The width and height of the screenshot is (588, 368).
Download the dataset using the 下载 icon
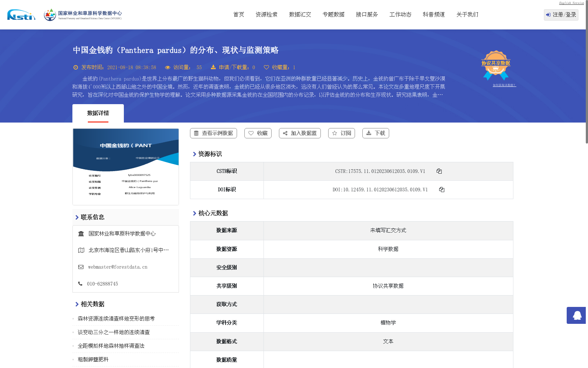[369, 133]
